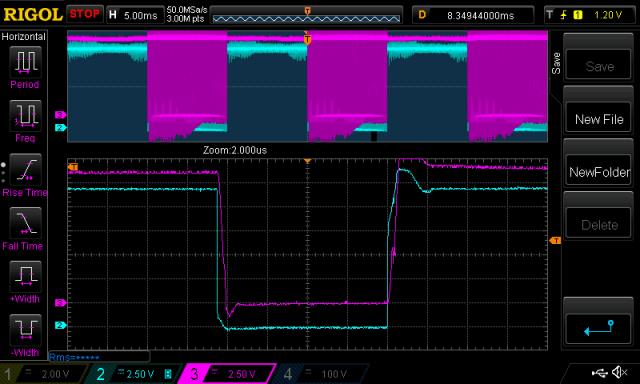Select the Freq measurement icon
The width and height of the screenshot is (640, 384).
click(25, 115)
